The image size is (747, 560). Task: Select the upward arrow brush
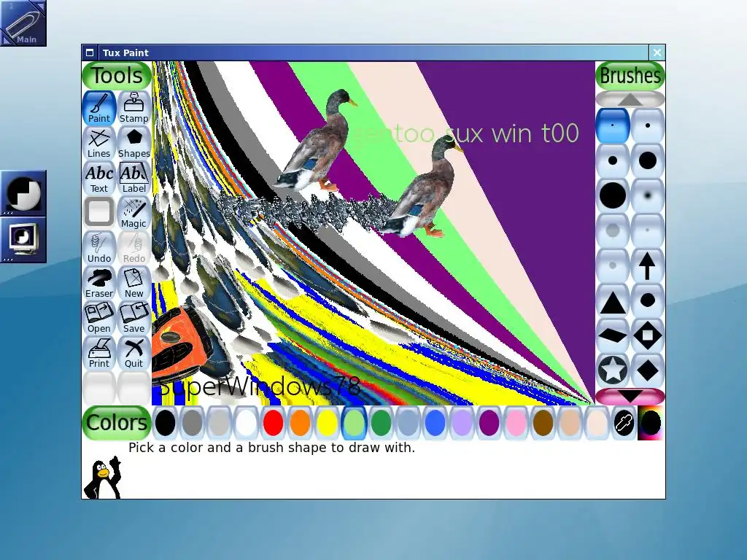pyautogui.click(x=648, y=265)
